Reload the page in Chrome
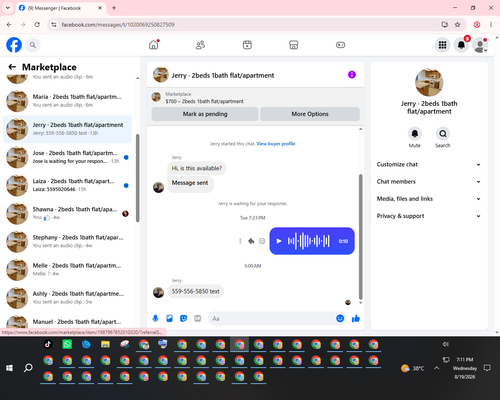Image resolution: width=500 pixels, height=400 pixels. (37, 25)
